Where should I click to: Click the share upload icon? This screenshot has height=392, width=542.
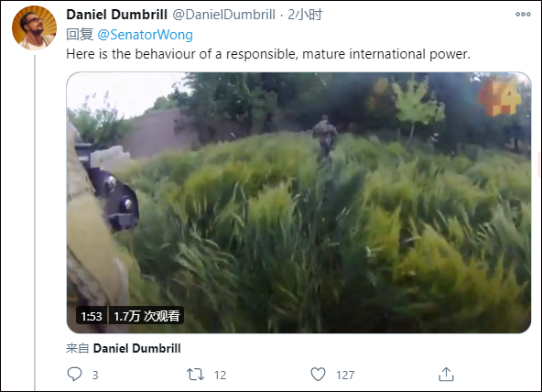(446, 374)
